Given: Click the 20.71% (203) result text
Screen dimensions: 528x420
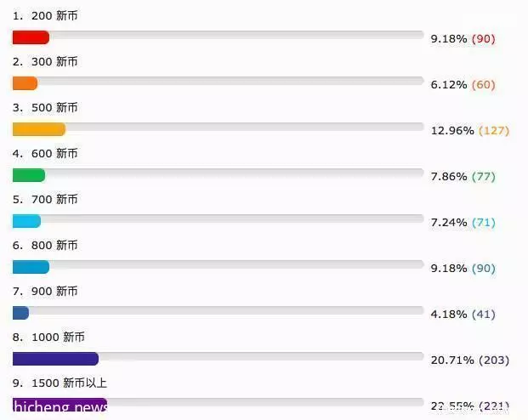Looking at the screenshot, I should coord(470,360).
